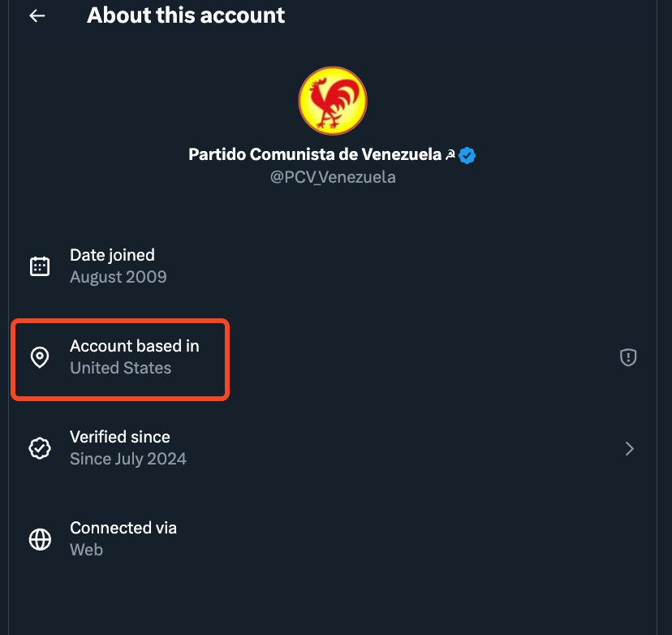Screen dimensions: 672x635
Task: Select the "Verified since" label
Action: tap(120, 437)
